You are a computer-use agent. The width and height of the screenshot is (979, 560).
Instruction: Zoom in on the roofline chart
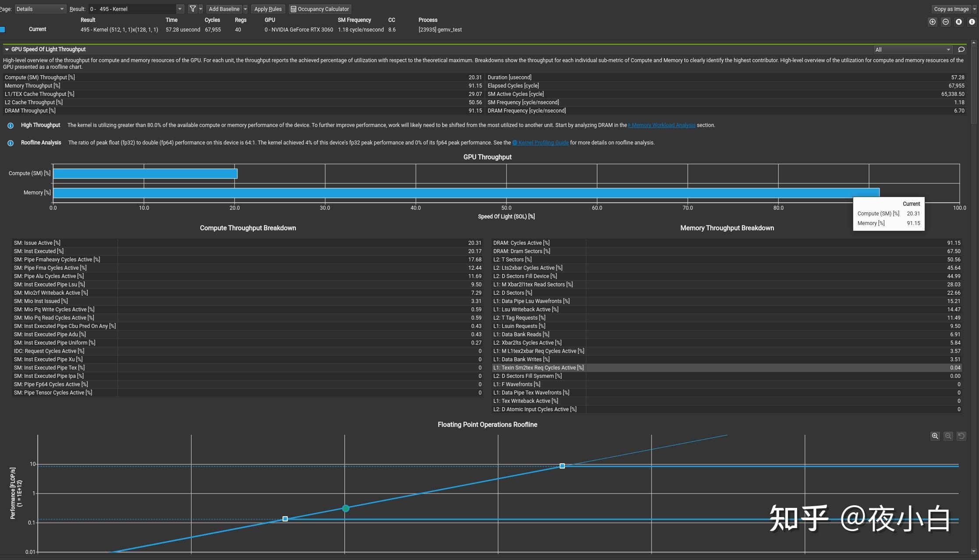click(x=935, y=436)
